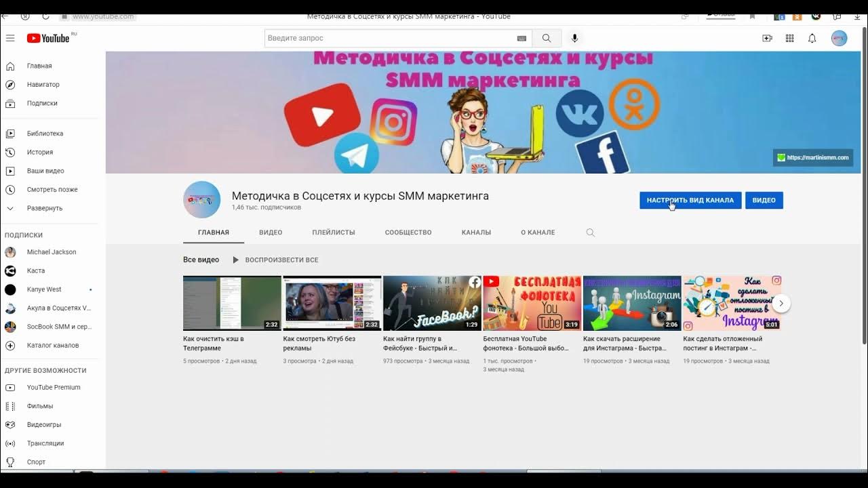Click the search magnifier button
Viewport: 868px width, 488px height.
547,39
